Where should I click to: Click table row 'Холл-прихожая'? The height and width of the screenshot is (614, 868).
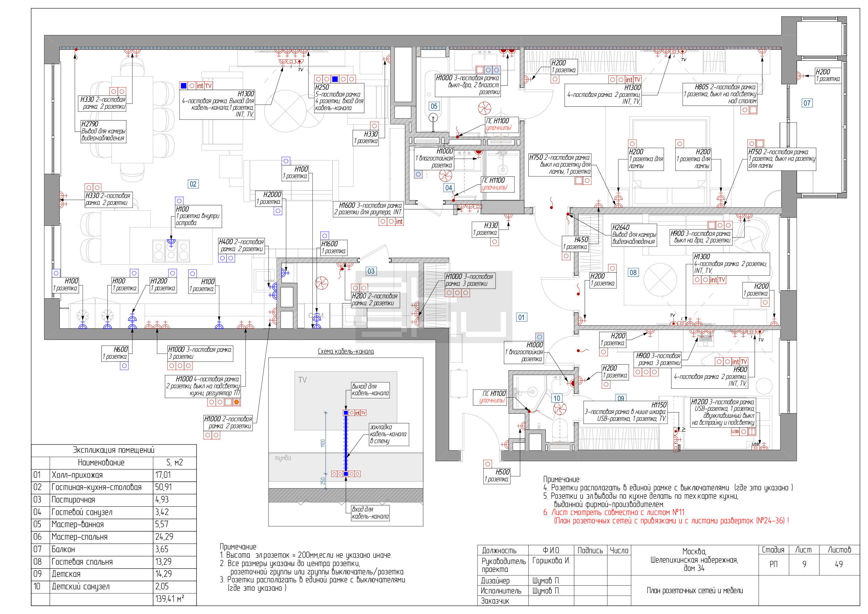pyautogui.click(x=114, y=475)
